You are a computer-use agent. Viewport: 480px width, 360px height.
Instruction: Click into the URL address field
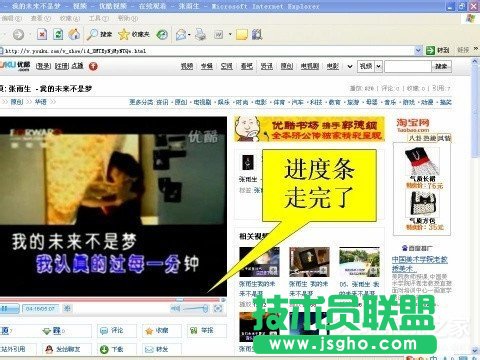pyautogui.click(x=207, y=51)
